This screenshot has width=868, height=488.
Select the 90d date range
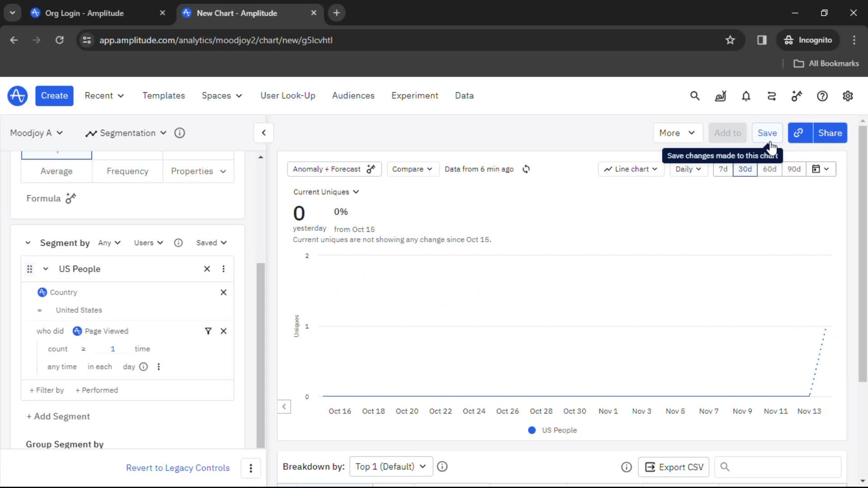point(794,169)
